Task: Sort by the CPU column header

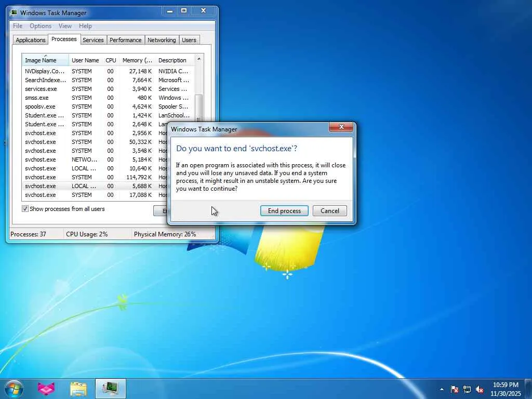Action: pyautogui.click(x=111, y=60)
